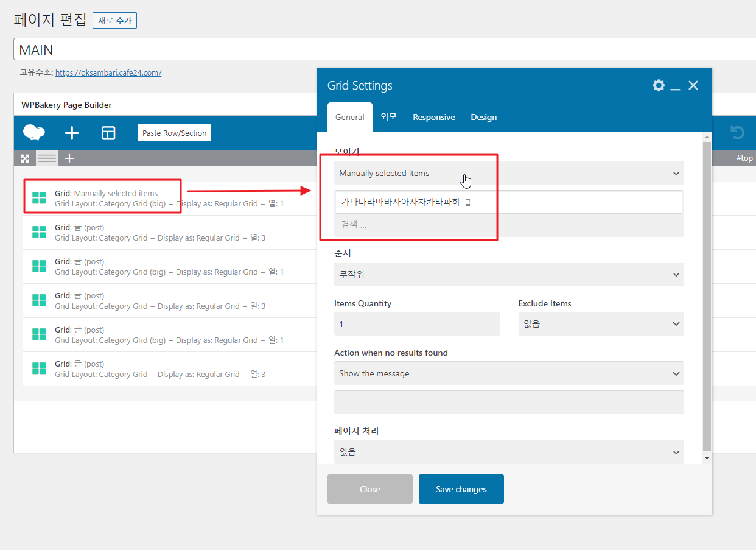This screenshot has height=550, width=756.
Task: Click the Save changes button
Action: [461, 489]
